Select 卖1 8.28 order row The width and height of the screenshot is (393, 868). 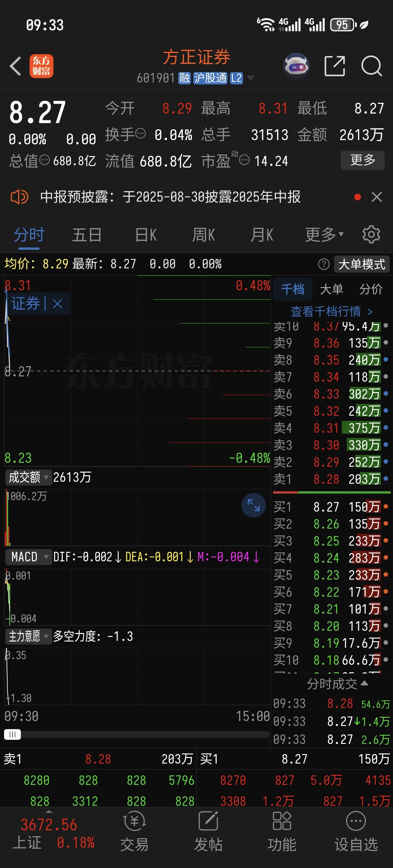(331, 479)
